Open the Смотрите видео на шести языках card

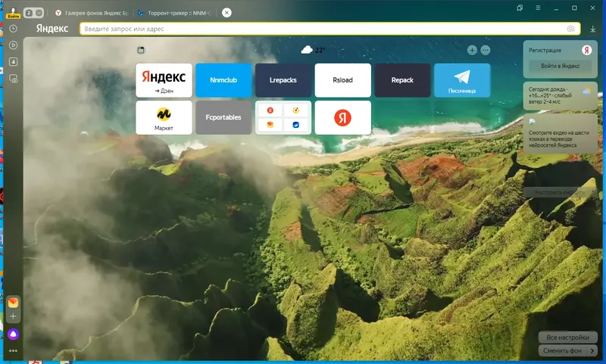tap(560, 133)
